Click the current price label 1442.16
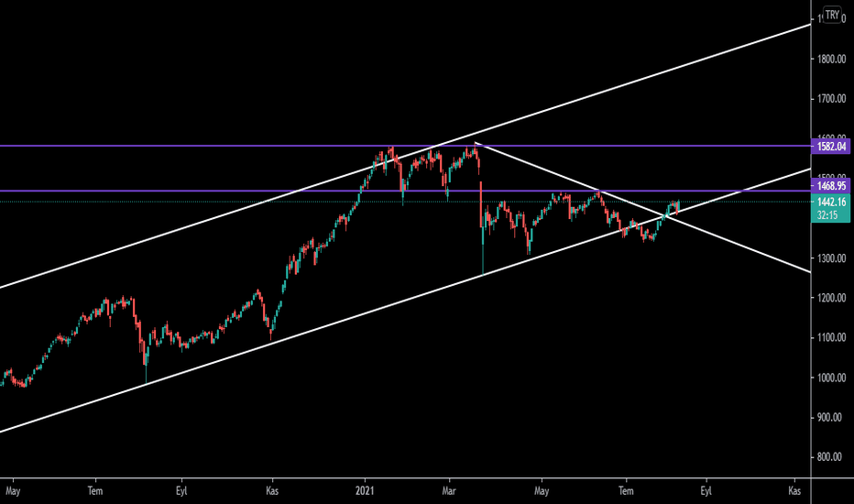854x504 pixels. click(830, 202)
